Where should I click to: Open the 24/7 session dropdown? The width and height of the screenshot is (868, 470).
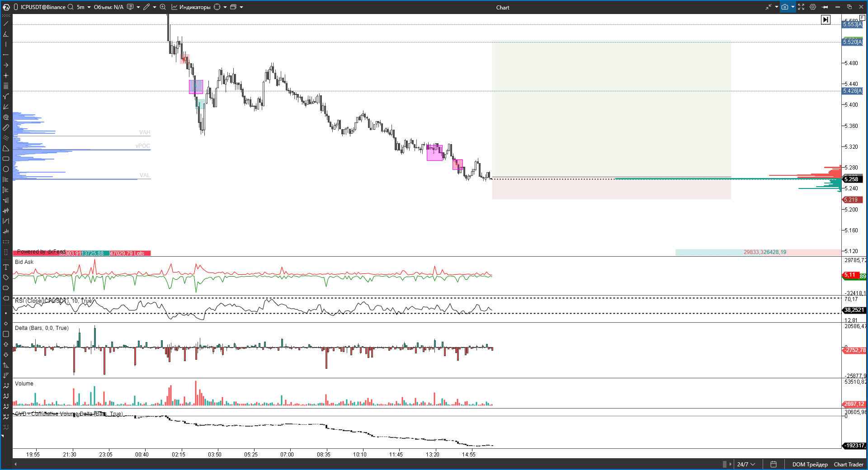tap(746, 464)
